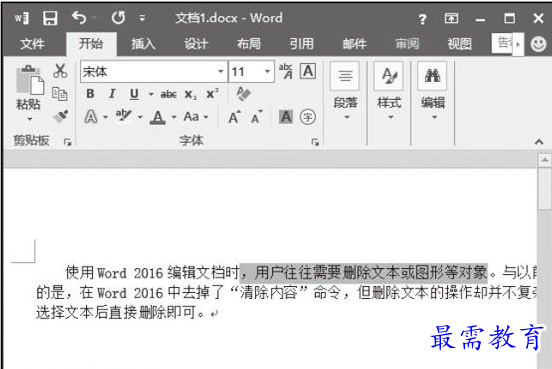Open the clipboard pane launcher
Image resolution: width=552 pixels, height=369 pixels.
(68, 142)
